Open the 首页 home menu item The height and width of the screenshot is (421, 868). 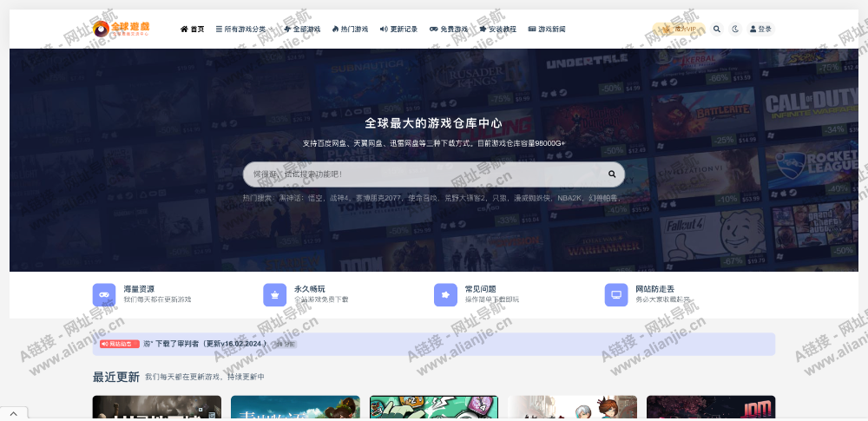click(x=192, y=30)
